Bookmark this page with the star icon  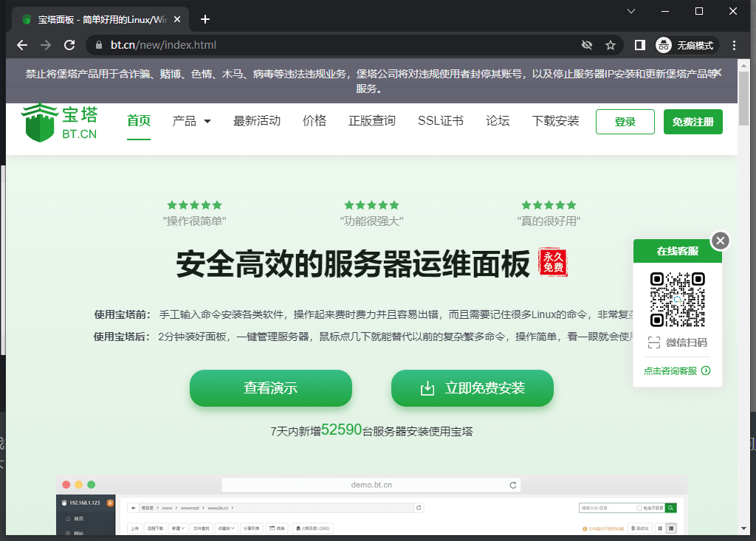[x=611, y=45]
